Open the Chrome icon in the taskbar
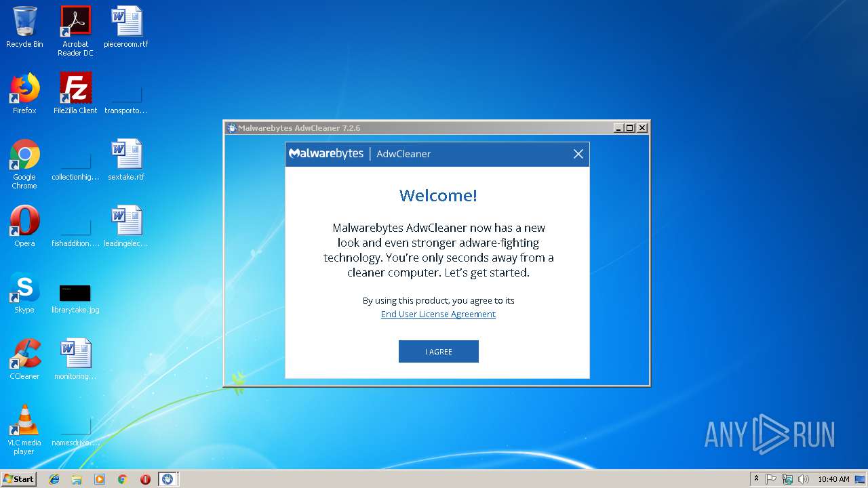Screen dimensions: 868x488 pos(122,479)
